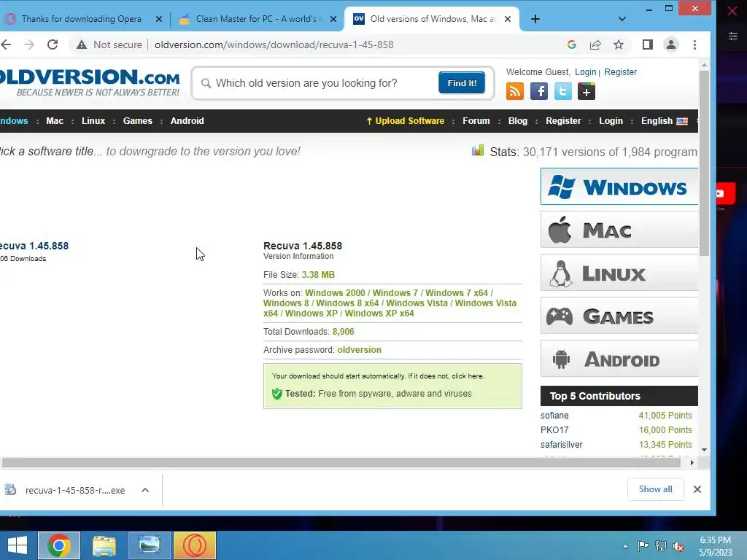Screen dimensions: 747x560
Task: Open Chrome from the taskbar
Action: click(x=59, y=545)
